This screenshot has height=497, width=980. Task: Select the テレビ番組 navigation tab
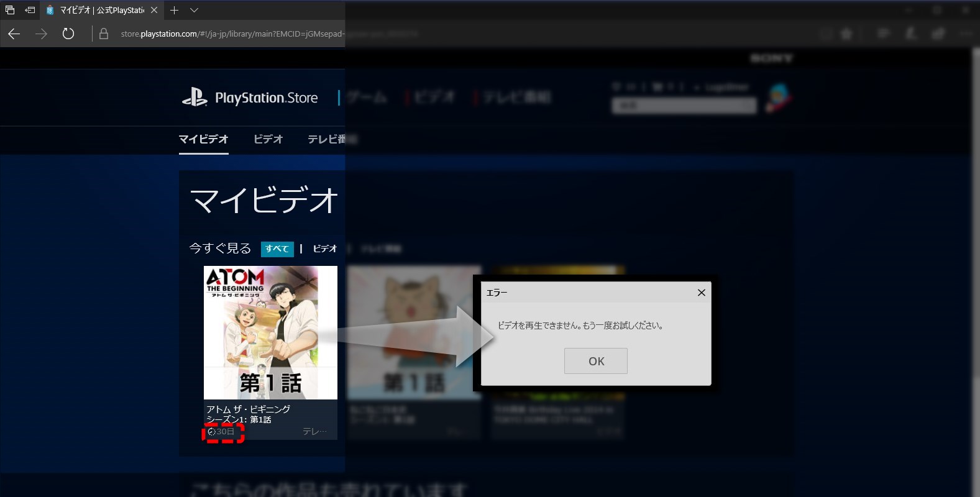(332, 139)
